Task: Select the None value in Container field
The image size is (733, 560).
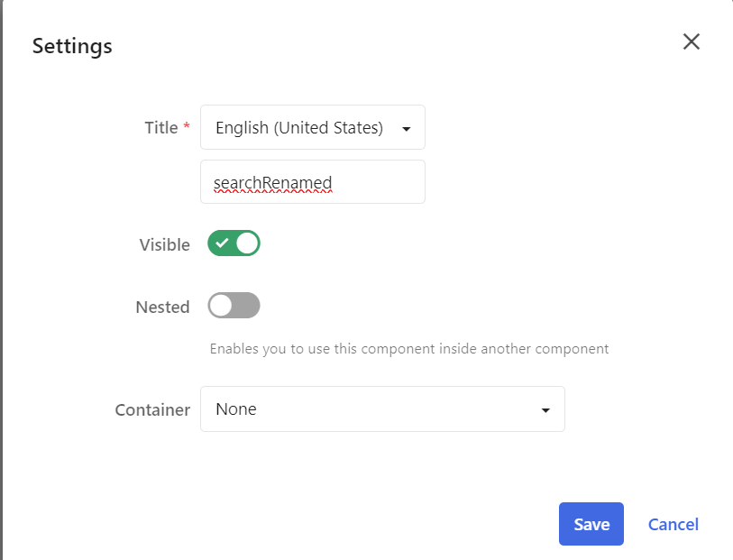Action: tap(236, 409)
